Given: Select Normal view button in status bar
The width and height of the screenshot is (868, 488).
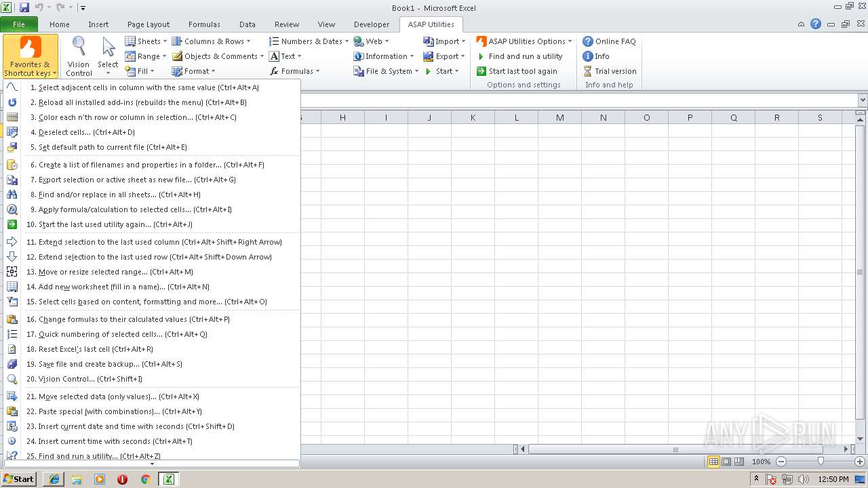Looking at the screenshot, I should tap(713, 462).
